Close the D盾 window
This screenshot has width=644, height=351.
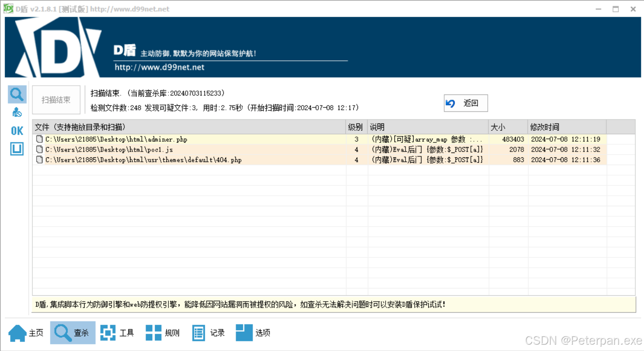(633, 9)
